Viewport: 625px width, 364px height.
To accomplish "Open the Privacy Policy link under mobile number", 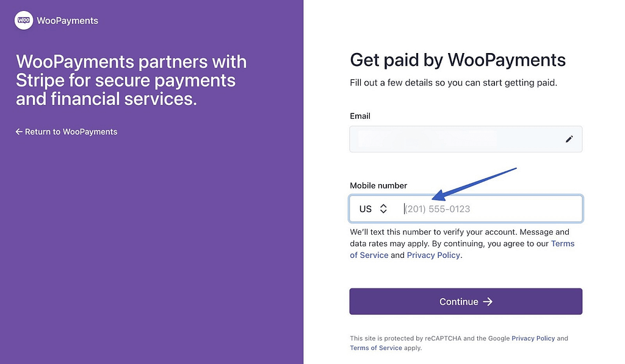I will (x=433, y=255).
